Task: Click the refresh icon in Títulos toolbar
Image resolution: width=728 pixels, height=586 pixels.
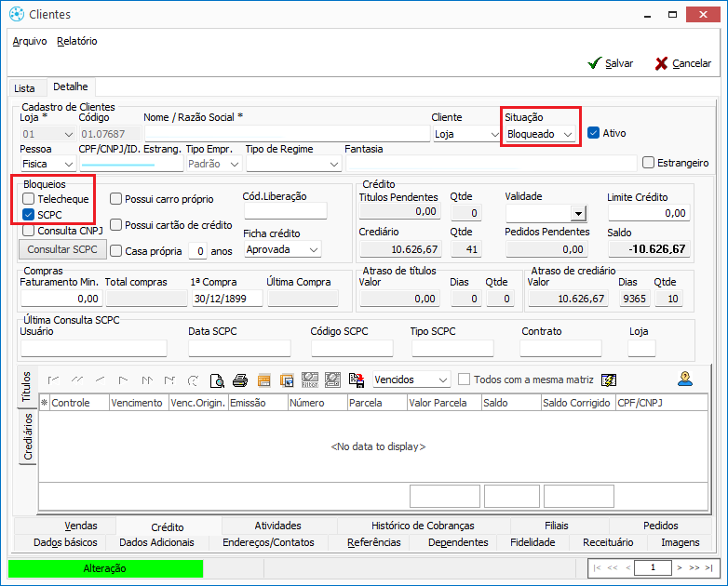Action: (x=193, y=380)
